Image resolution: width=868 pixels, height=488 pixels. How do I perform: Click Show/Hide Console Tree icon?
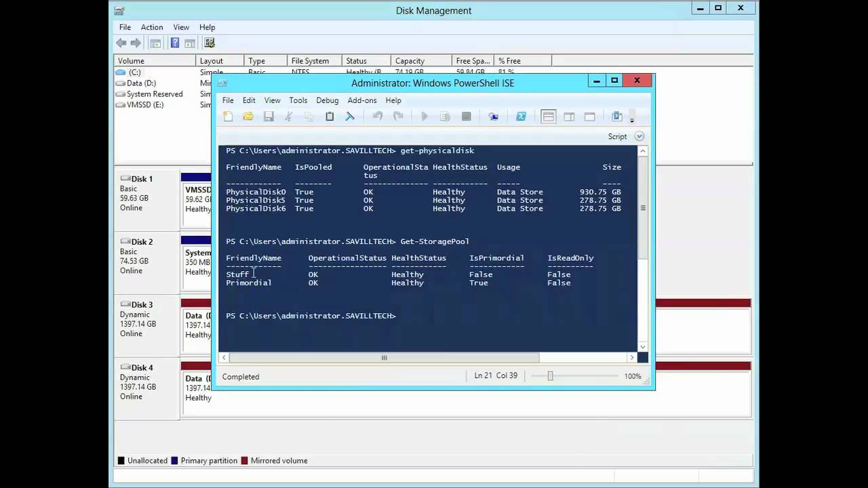tap(155, 43)
